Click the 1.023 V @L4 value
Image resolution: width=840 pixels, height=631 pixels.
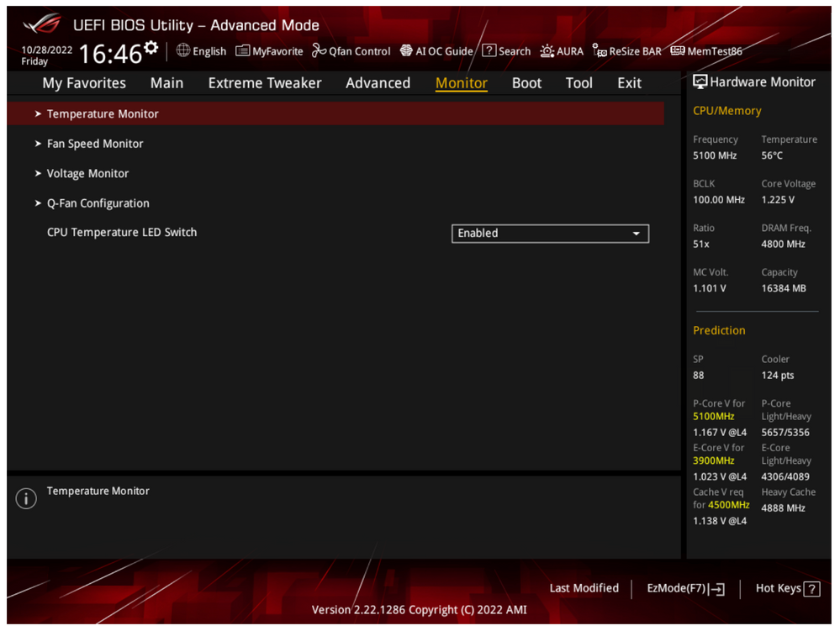720,476
